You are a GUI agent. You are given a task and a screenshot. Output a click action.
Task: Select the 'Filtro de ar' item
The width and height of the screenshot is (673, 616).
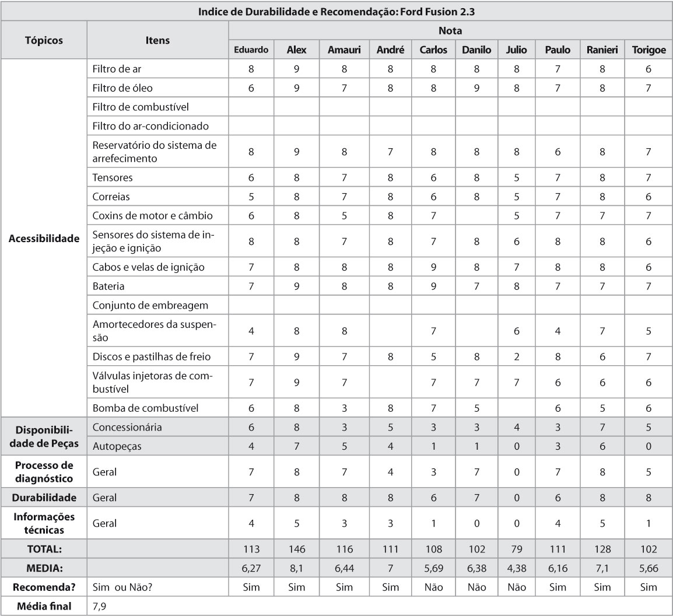coord(117,69)
